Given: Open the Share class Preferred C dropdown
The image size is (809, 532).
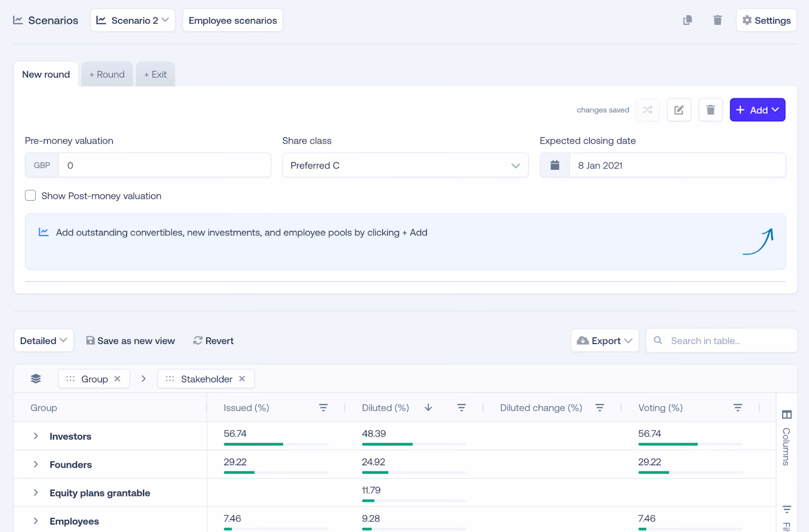Looking at the screenshot, I should coord(405,165).
